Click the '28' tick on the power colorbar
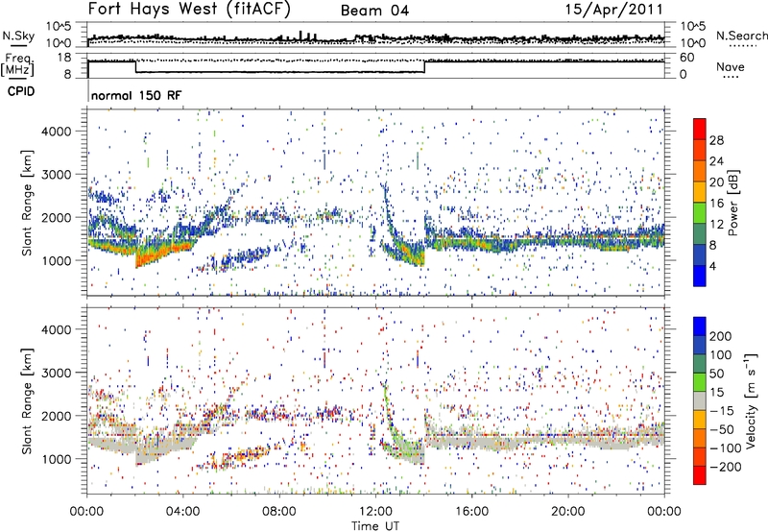768x532 pixels. [x=716, y=140]
